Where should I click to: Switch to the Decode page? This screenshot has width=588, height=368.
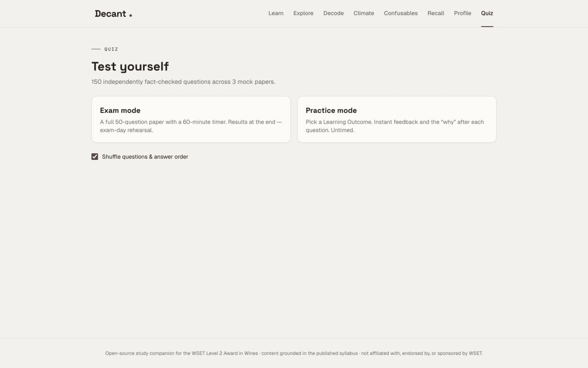point(333,13)
